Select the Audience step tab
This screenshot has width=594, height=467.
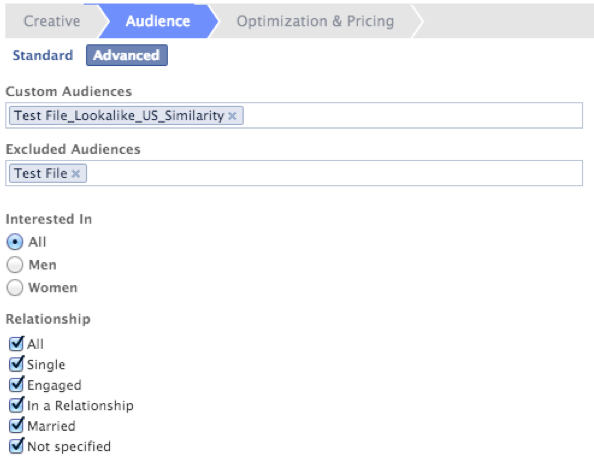(x=158, y=21)
